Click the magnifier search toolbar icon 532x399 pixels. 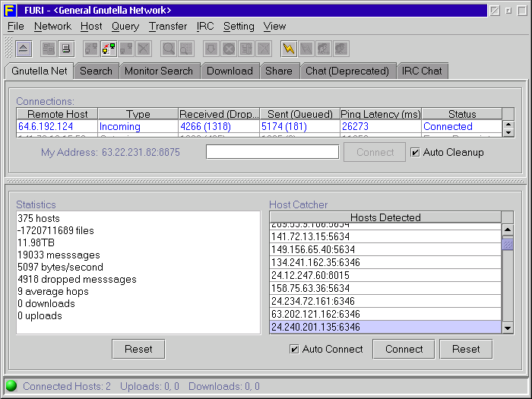169,49
